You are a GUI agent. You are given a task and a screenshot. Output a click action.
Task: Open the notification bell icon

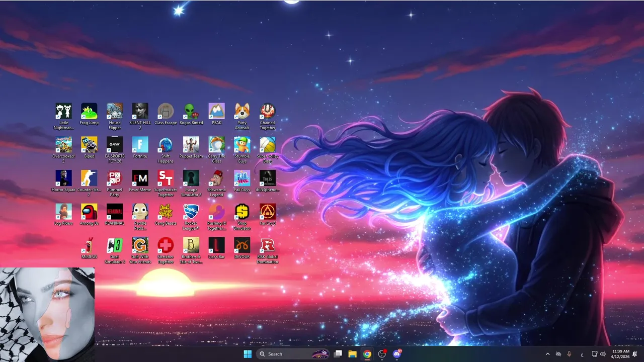[635, 354]
